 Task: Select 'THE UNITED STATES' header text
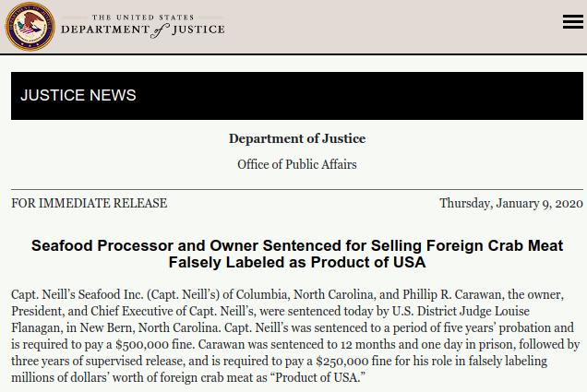pyautogui.click(x=143, y=18)
